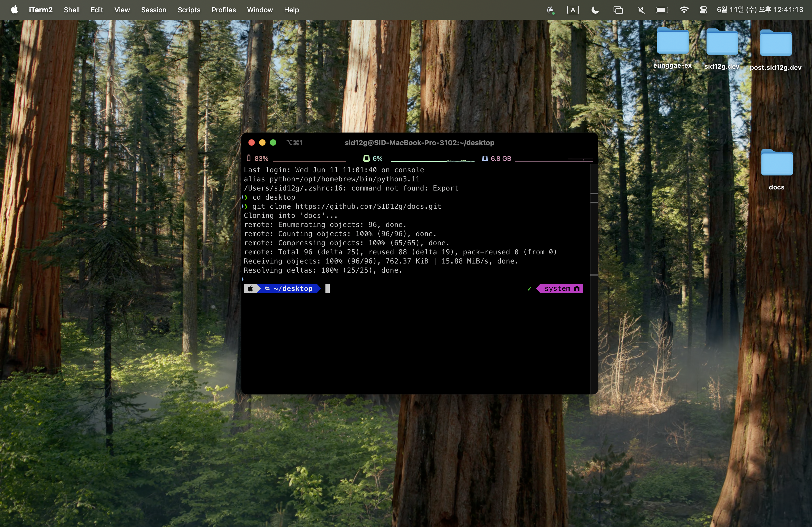Click the terminal cursor at prompt
Screen dimensions: 812x527
click(x=328, y=289)
